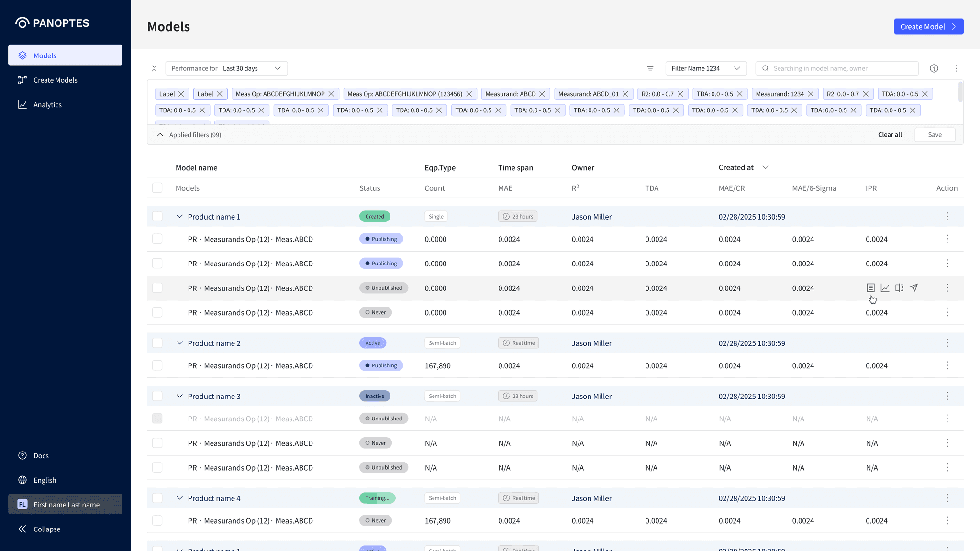Open three-dot menu for Product name 2

[x=947, y=343]
